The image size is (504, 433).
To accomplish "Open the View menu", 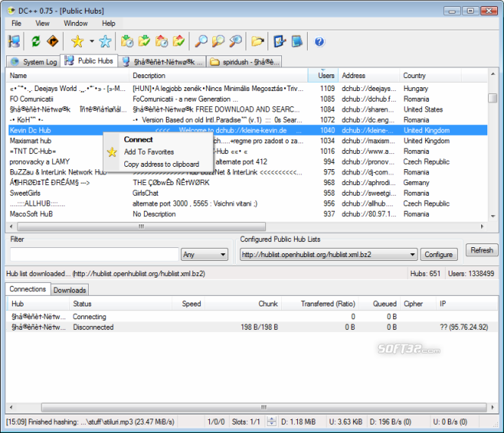I will pos(42,24).
